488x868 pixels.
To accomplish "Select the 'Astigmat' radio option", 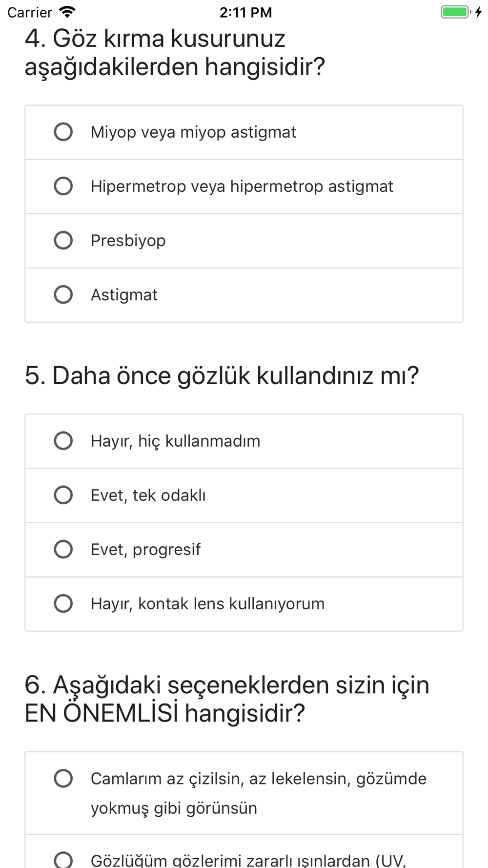I will 63,294.
